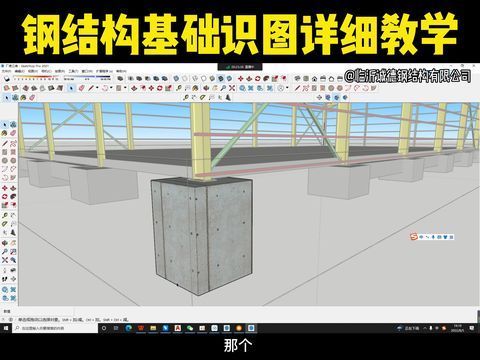Select the 3D Text tool in third toolbar row
This screenshot has width=480, height=360.
[x=228, y=98]
